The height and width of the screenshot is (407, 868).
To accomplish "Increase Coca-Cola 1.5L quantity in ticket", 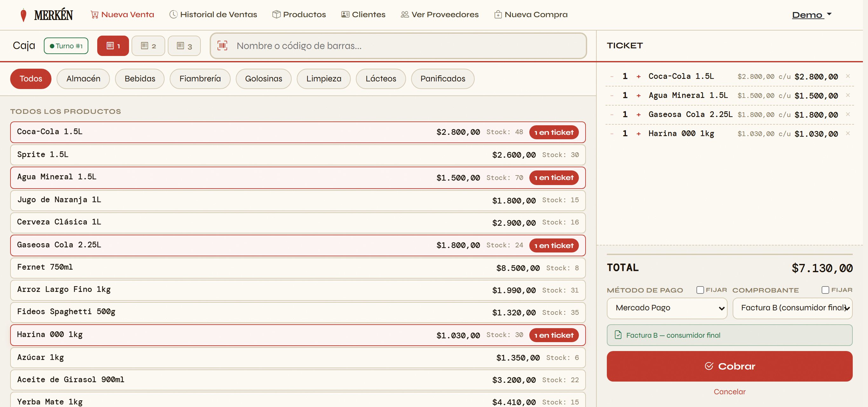I will [x=639, y=77].
